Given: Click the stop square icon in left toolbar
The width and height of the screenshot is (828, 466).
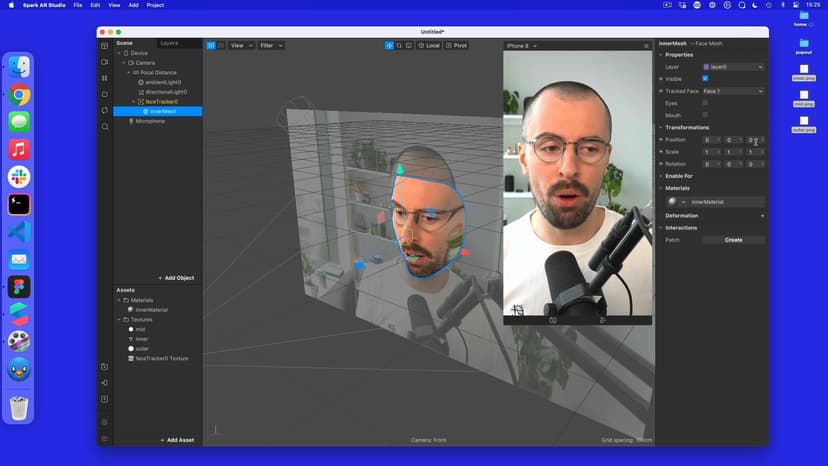Looking at the screenshot, I should 105,94.
